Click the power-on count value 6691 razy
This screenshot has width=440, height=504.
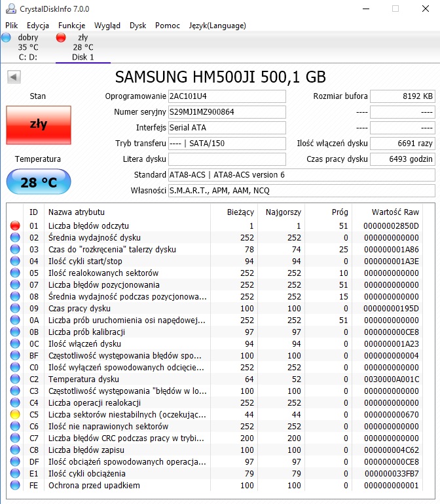(403, 144)
